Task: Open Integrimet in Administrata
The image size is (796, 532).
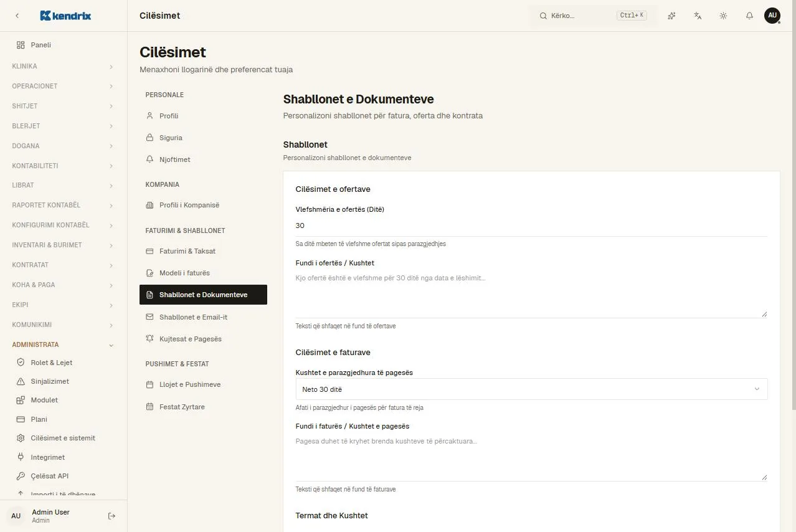Action: (x=64, y=457)
